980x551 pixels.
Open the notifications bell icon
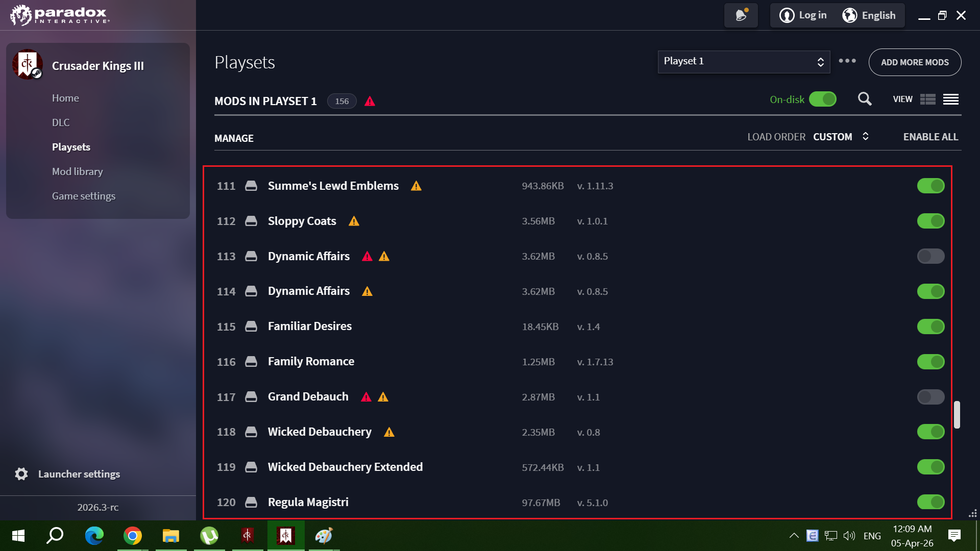(x=741, y=15)
